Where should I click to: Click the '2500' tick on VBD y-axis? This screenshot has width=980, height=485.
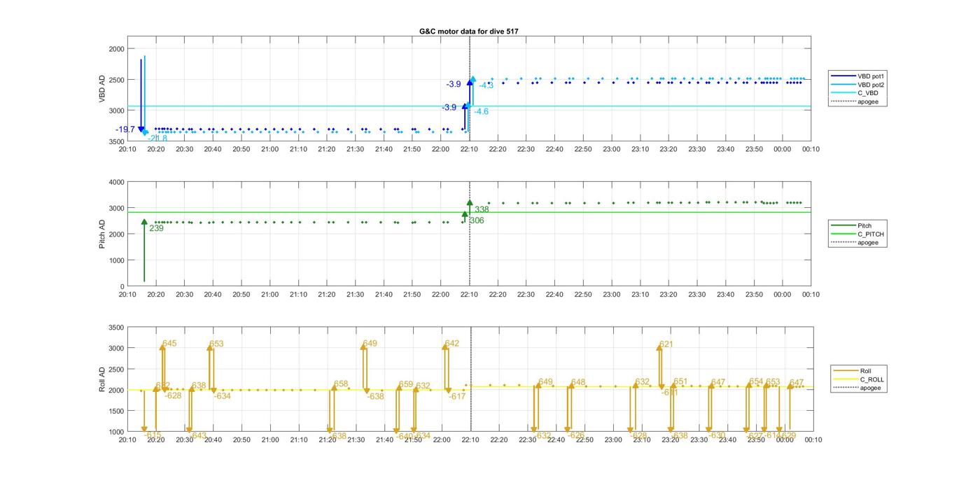(115, 80)
